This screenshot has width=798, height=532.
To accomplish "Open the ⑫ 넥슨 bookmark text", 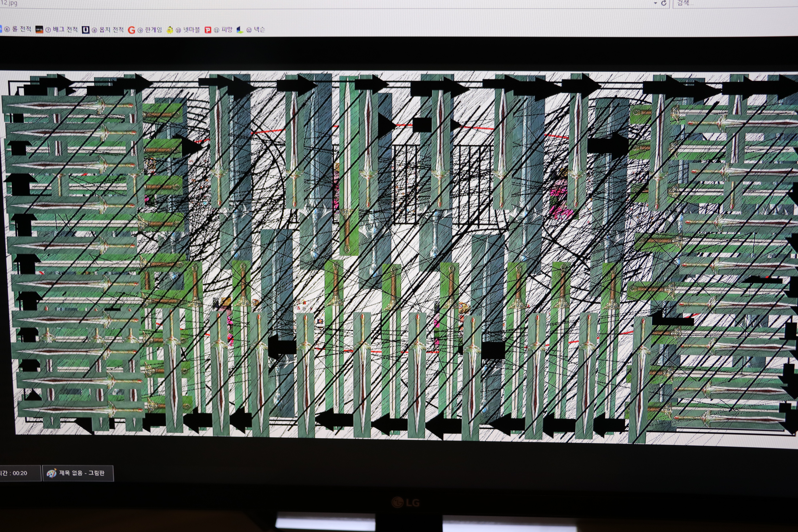I will click(256, 30).
